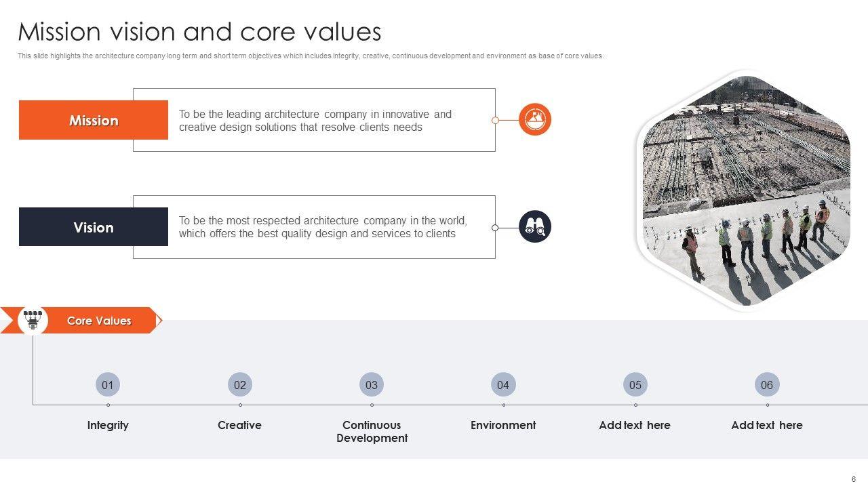
Task: Select the 04 numbered circle
Action: coord(503,385)
